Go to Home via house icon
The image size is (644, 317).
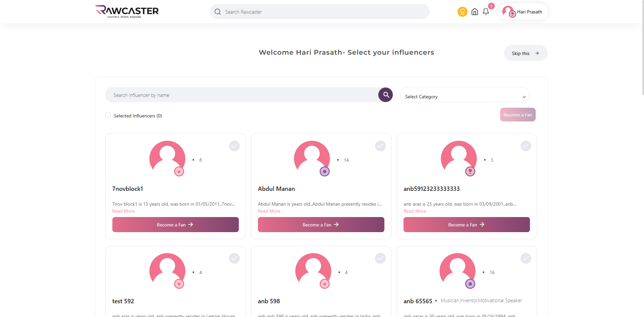[475, 12]
